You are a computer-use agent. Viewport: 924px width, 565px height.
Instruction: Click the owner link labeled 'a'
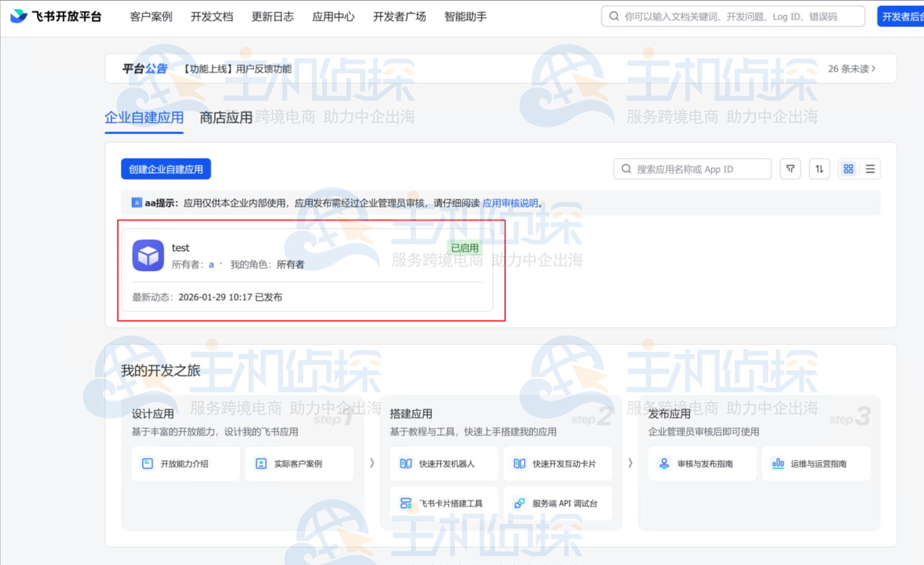tap(210, 263)
